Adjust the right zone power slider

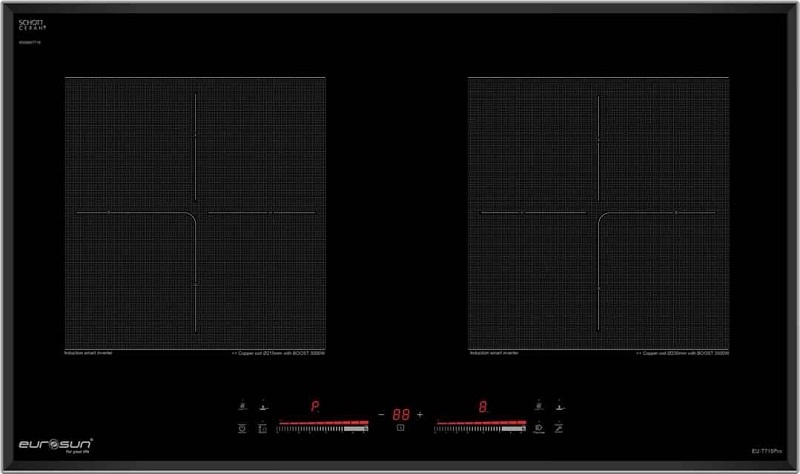coord(480,426)
